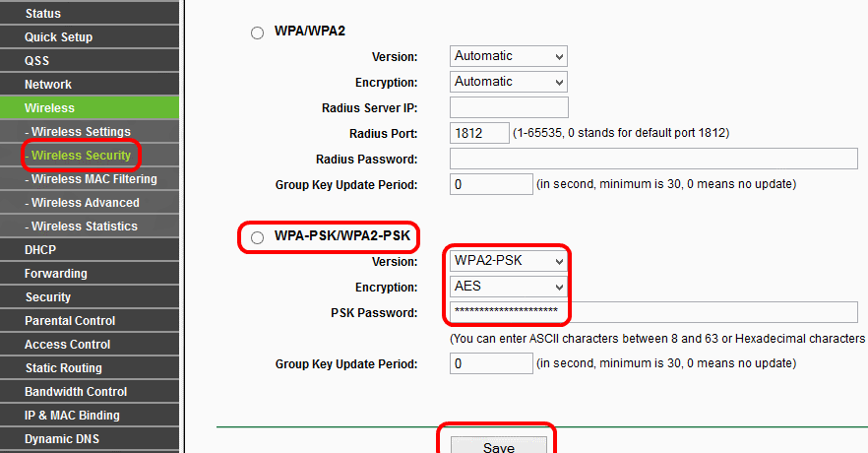The width and height of the screenshot is (868, 453).
Task: Open Parental Control settings
Action: pos(70,321)
